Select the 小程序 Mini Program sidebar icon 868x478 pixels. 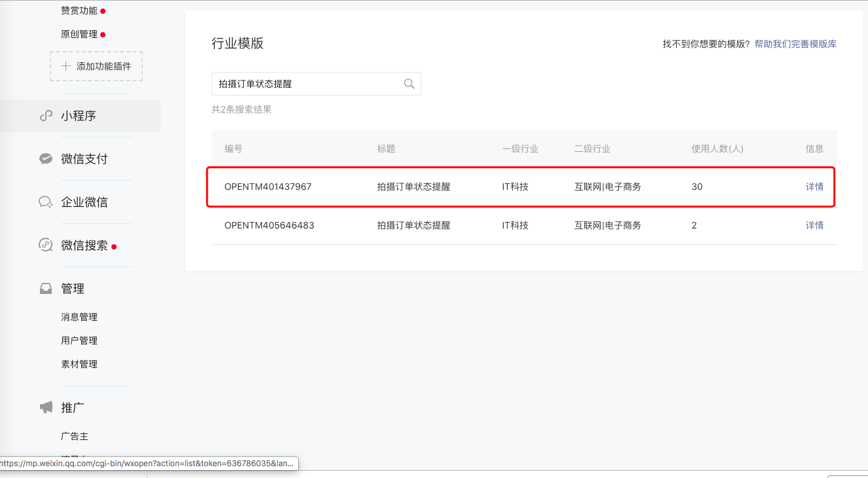(45, 115)
